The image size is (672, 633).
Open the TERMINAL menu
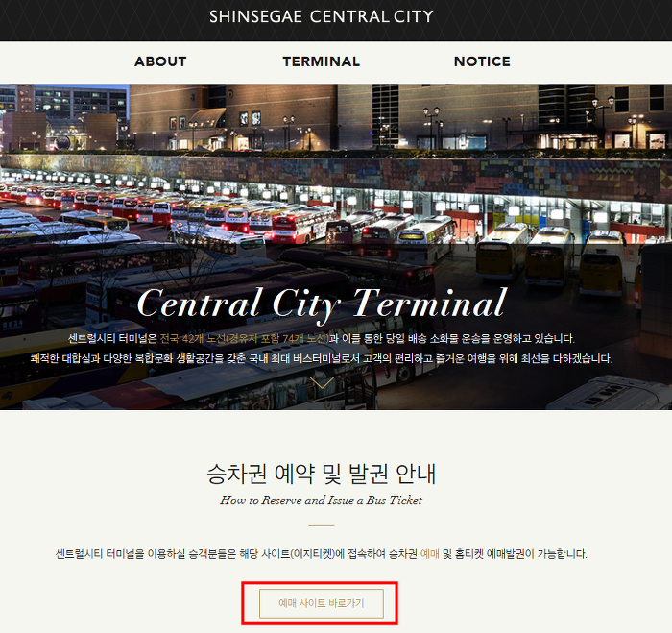point(321,61)
